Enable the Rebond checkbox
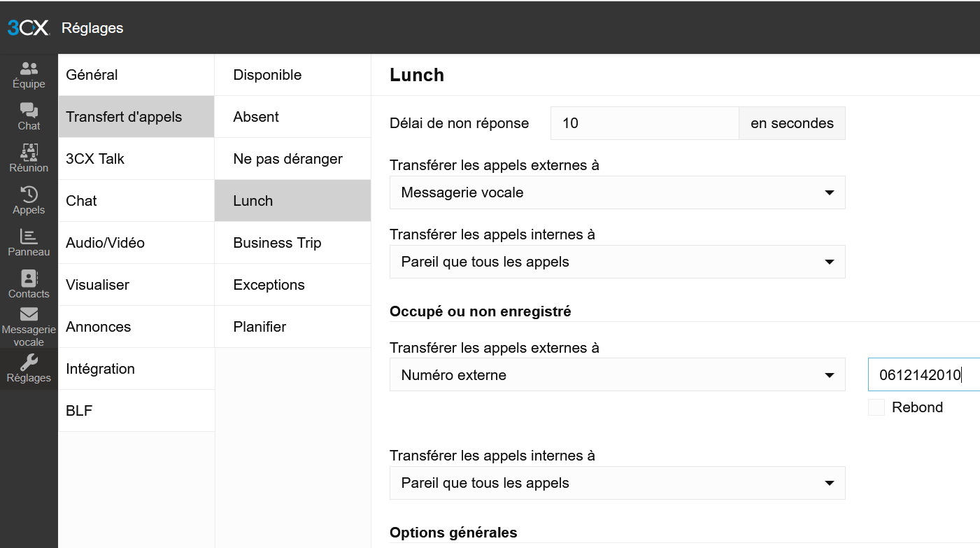 (876, 407)
